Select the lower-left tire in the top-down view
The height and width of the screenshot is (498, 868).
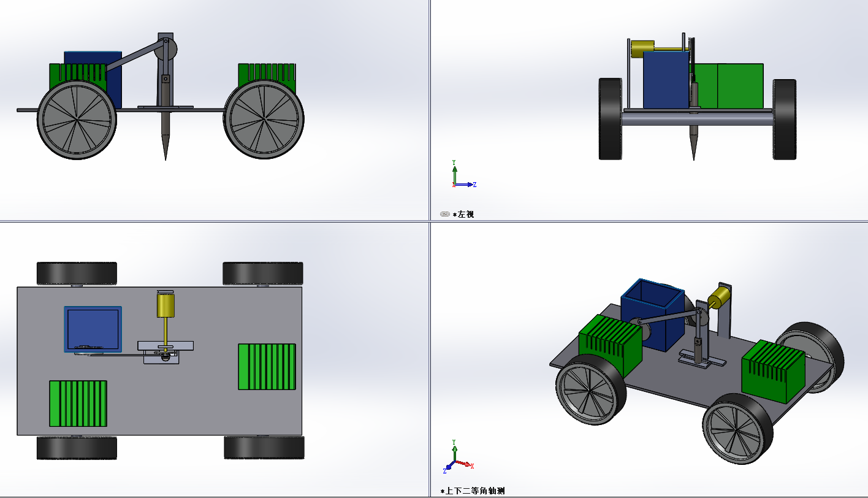tap(77, 448)
